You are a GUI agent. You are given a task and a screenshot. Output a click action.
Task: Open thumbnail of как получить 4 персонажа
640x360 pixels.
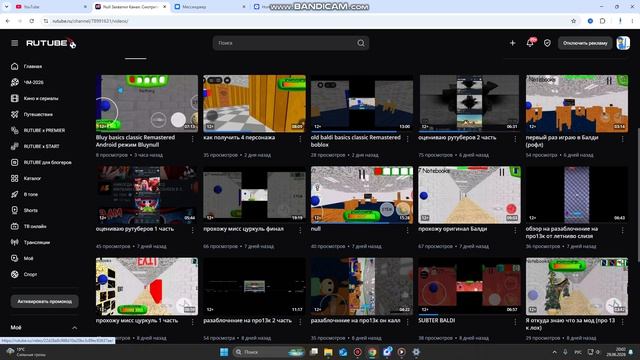pos(254,103)
